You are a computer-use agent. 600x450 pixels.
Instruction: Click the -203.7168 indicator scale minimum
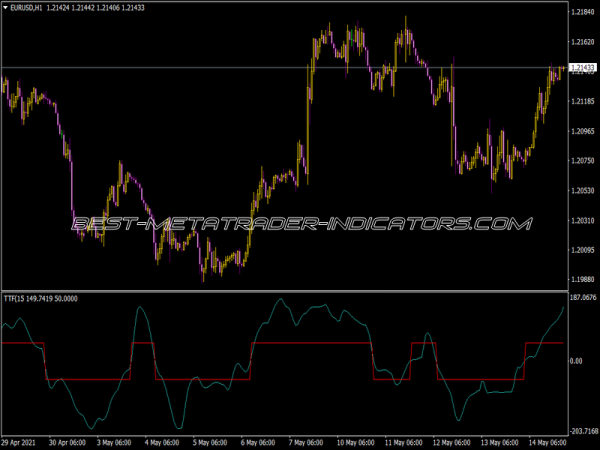click(x=581, y=430)
